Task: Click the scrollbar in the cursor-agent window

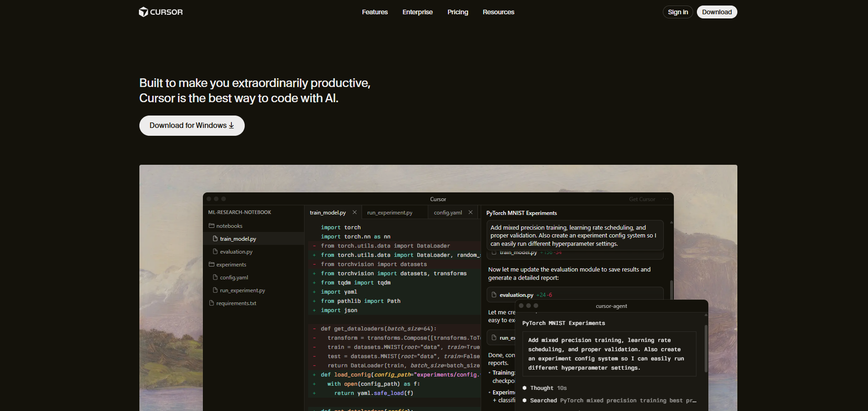Action: pyautogui.click(x=706, y=348)
